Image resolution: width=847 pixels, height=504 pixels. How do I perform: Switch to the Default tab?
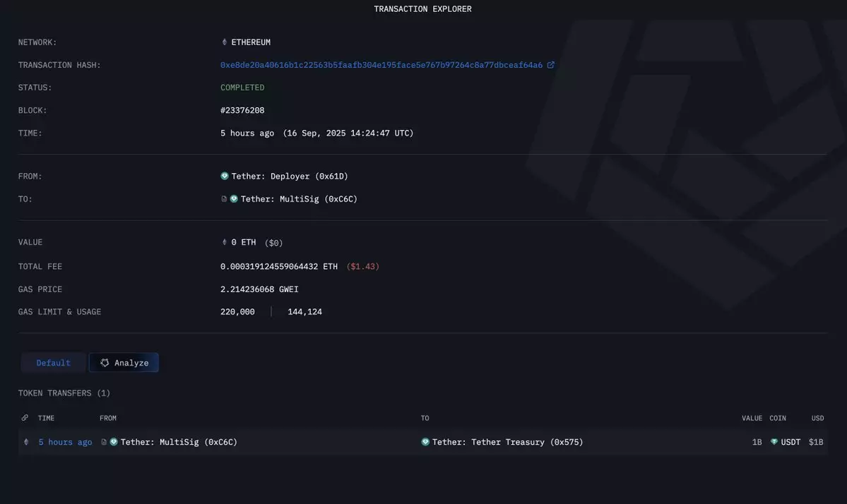tap(54, 363)
